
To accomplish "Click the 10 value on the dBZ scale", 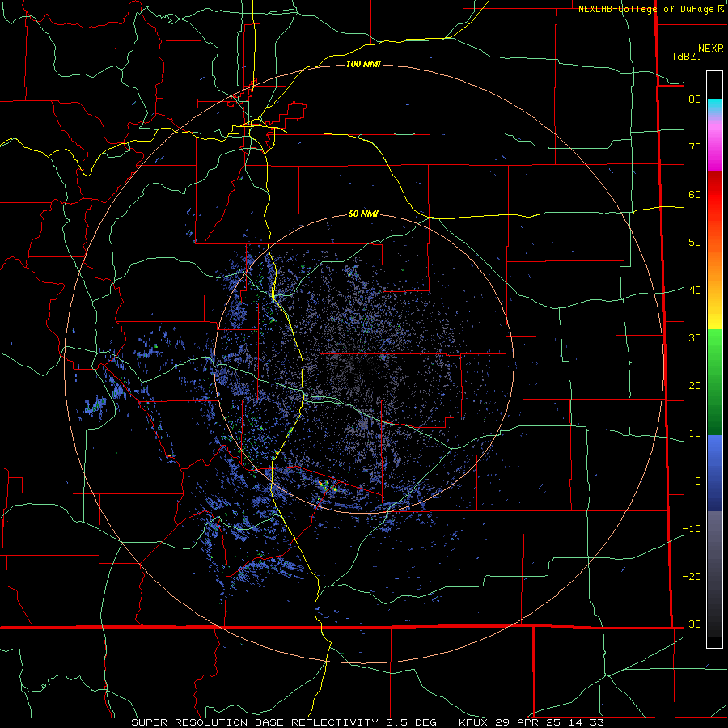I will [x=695, y=434].
